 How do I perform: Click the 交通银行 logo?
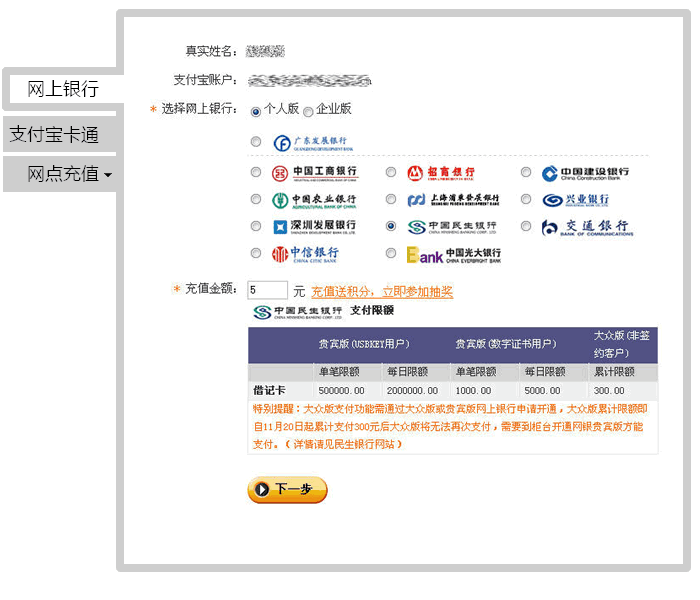click(587, 228)
